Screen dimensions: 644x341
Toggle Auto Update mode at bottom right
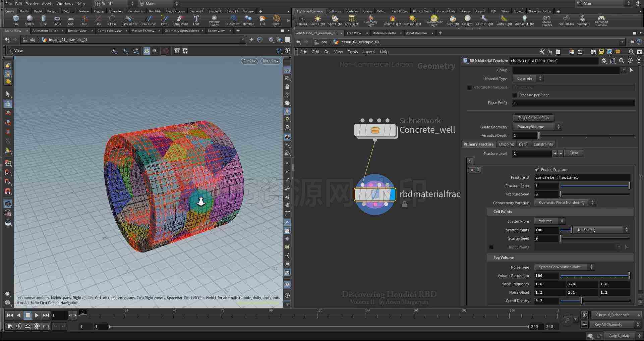pos(619,336)
